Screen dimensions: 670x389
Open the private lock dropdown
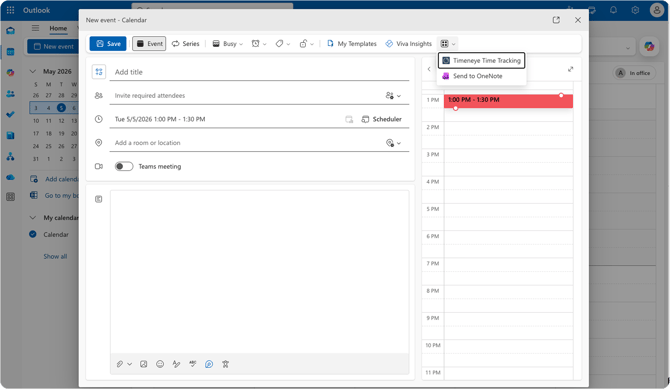[306, 44]
